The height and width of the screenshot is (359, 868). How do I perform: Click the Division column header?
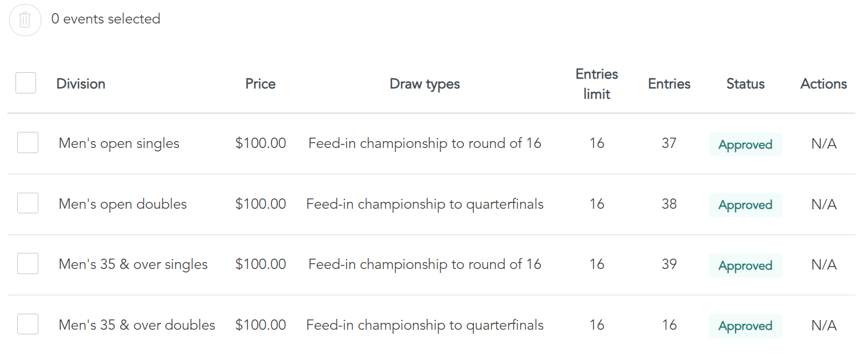81,84
